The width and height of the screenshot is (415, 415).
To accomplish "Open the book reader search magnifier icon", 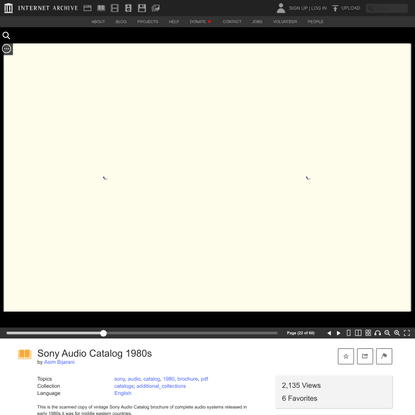I will click(x=6, y=35).
